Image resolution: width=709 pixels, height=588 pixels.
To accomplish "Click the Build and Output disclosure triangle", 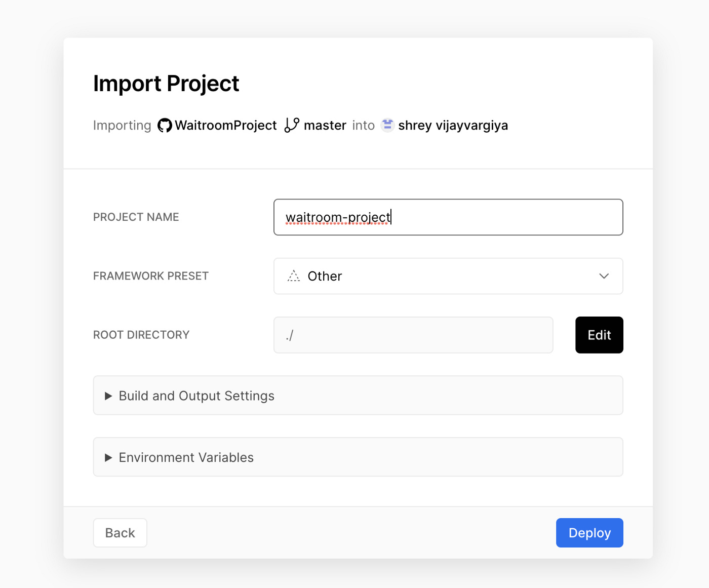I will 108,396.
